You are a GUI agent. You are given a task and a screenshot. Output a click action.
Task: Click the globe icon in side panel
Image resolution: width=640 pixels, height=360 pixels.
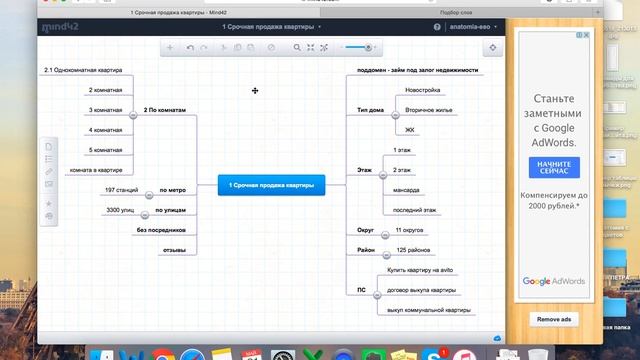point(49,216)
